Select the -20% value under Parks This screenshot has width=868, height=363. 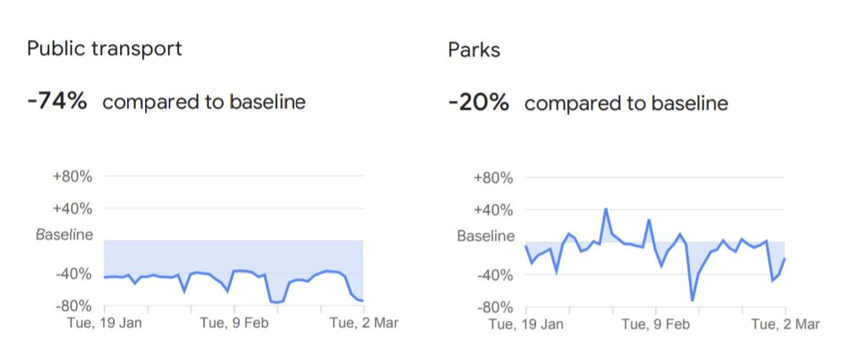pos(479,103)
